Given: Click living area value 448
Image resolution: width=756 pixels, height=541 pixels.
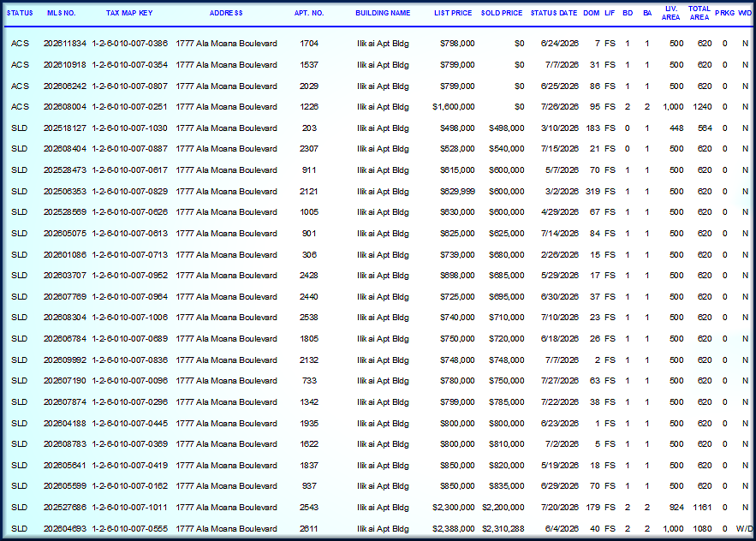Looking at the screenshot, I should pyautogui.click(x=676, y=128).
